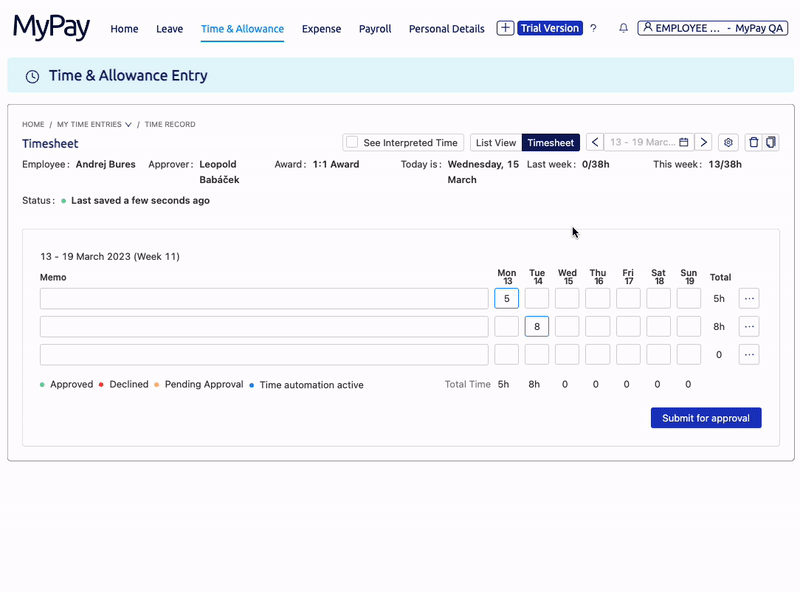800x592 pixels.
Task: Click the Submit for approval button
Action: pyautogui.click(x=706, y=418)
